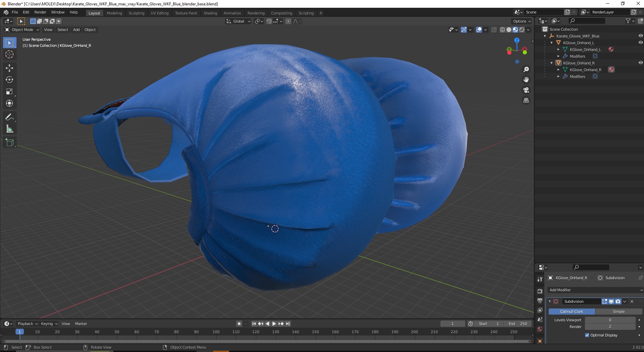This screenshot has height=352, width=644.
Task: Collapse the Karate_Gloves_WKF_Blue collection
Action: pos(545,36)
